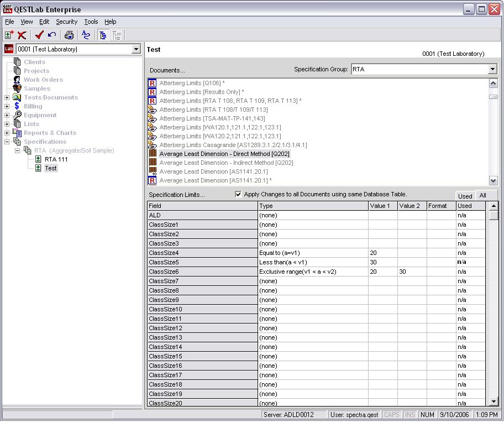
Task: Click the wrench Equipment icon
Action: click(17, 115)
